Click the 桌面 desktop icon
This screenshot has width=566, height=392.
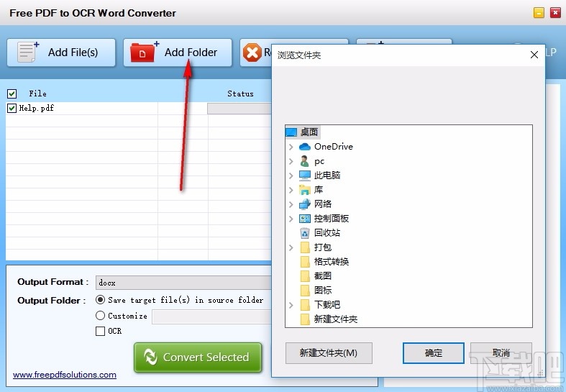[x=291, y=132]
